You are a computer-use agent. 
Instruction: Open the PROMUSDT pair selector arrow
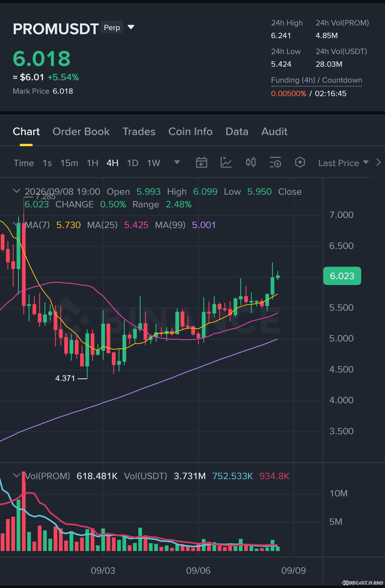(x=131, y=27)
